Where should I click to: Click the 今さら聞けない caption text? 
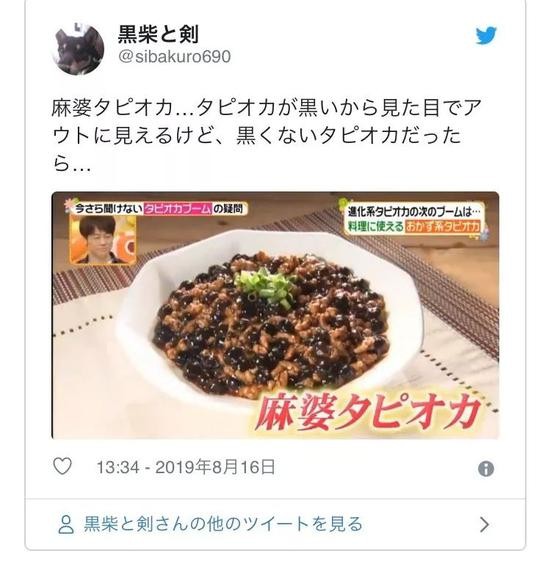(x=108, y=209)
